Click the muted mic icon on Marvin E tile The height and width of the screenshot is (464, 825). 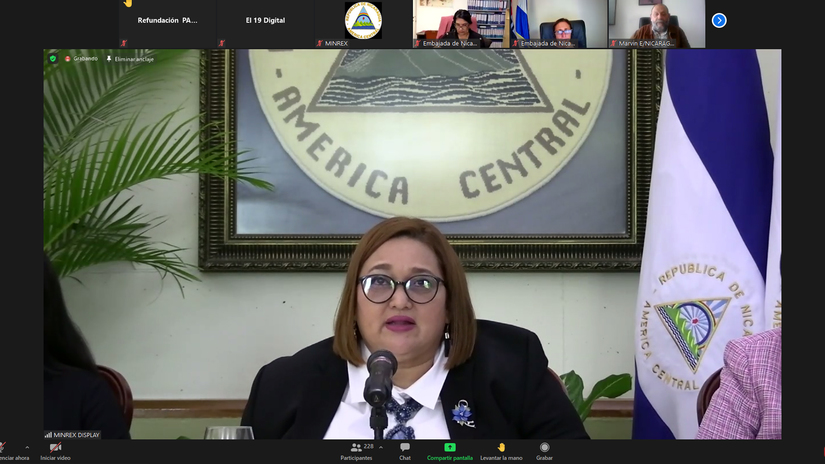tap(613, 44)
